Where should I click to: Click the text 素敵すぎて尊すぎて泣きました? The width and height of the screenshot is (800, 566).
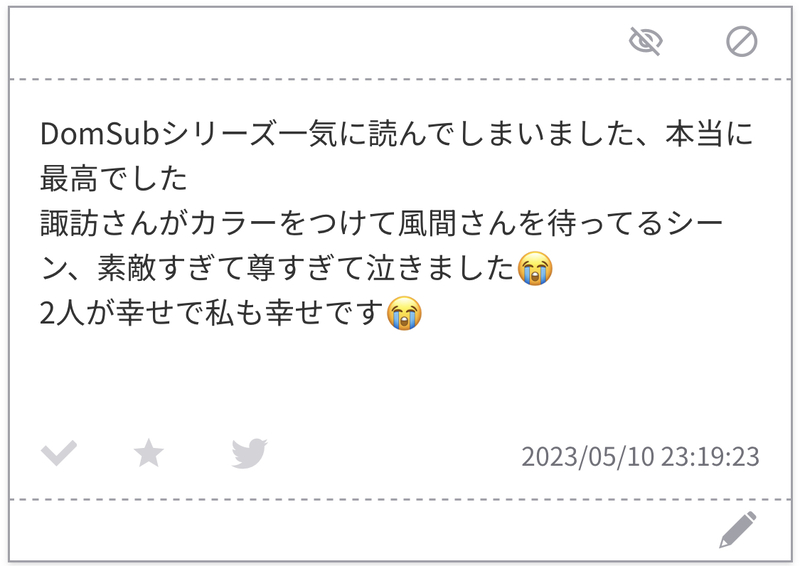[x=306, y=268]
